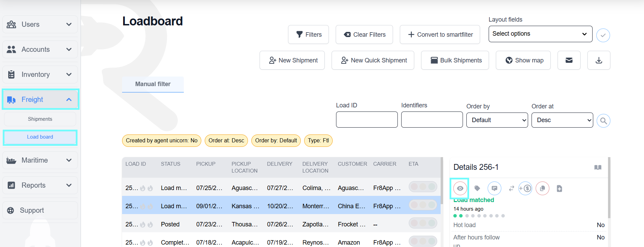Open the Support item in sidebar

click(40, 210)
